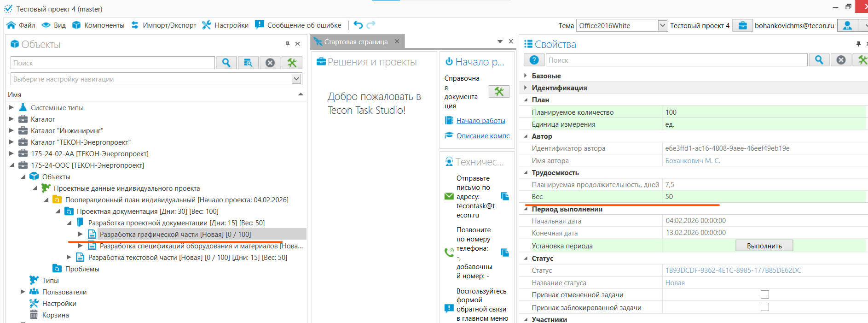Screen dimensions: 868x323
Task: Toggle the cancelled task checkbox
Action: point(765,294)
